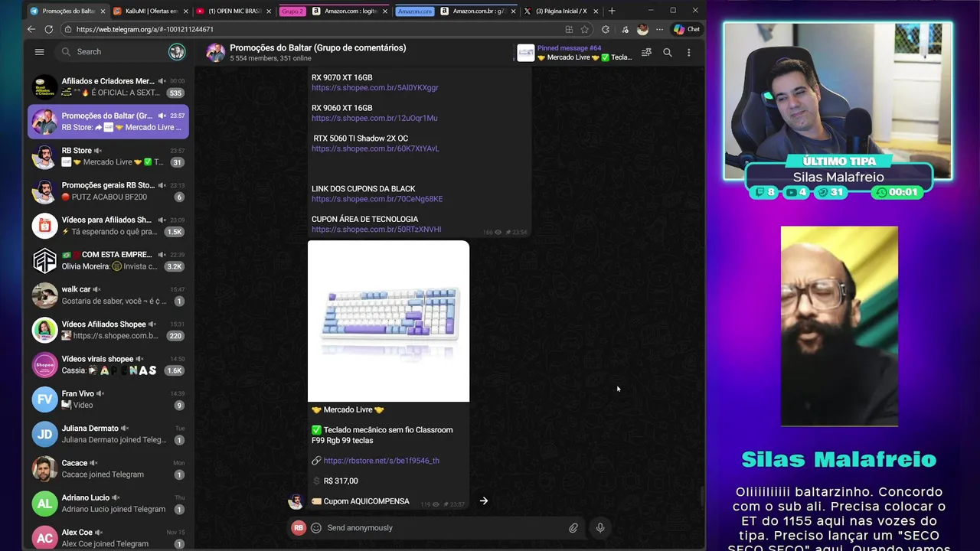
Task: Open Vídeos para Afiliados Sh... chat
Action: [x=108, y=226]
